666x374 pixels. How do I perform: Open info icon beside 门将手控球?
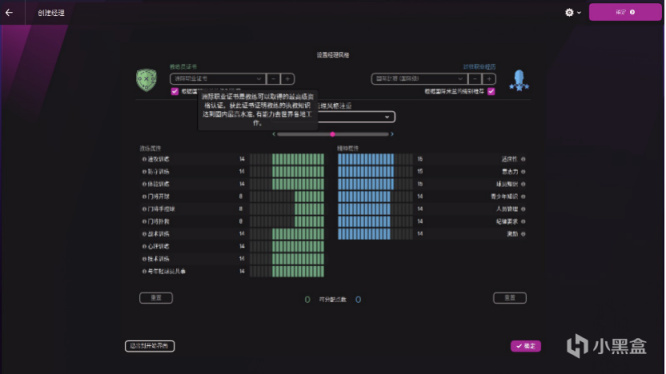[144, 209]
